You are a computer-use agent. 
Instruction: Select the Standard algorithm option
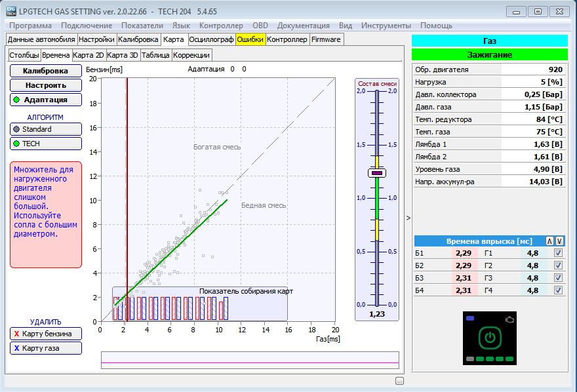tap(46, 129)
